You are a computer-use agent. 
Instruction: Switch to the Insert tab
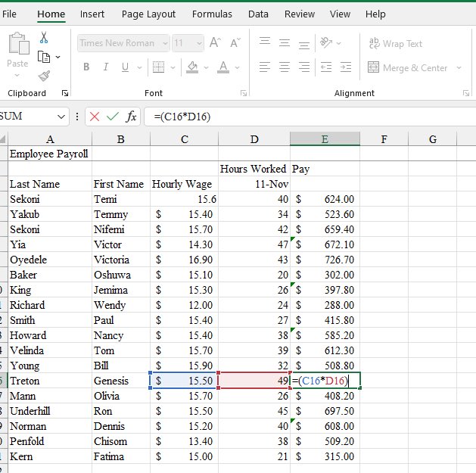tap(92, 14)
